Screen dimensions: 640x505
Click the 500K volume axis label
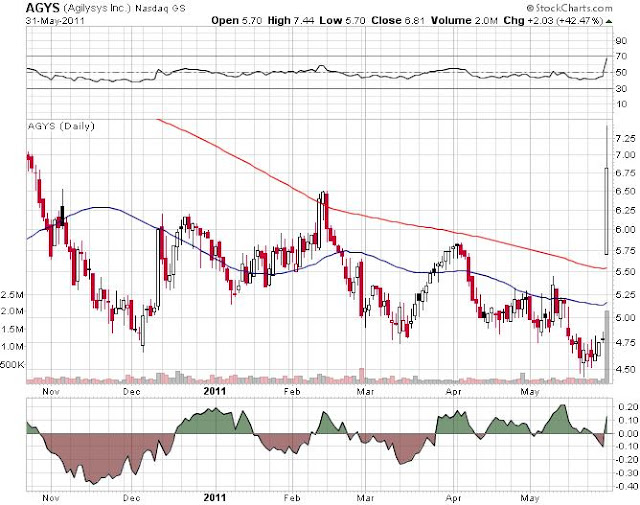click(x=12, y=364)
